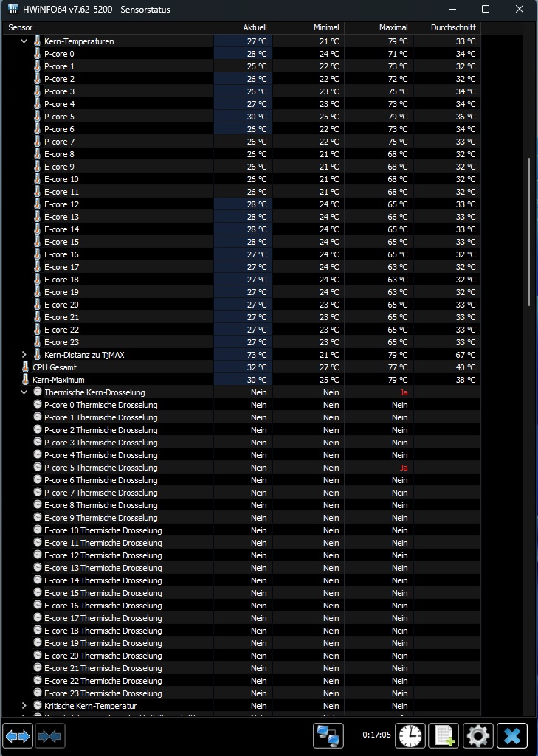This screenshot has width=538, height=756.
Task: Click the expand/collapse arrows toolbar button
Action: pyautogui.click(x=18, y=736)
